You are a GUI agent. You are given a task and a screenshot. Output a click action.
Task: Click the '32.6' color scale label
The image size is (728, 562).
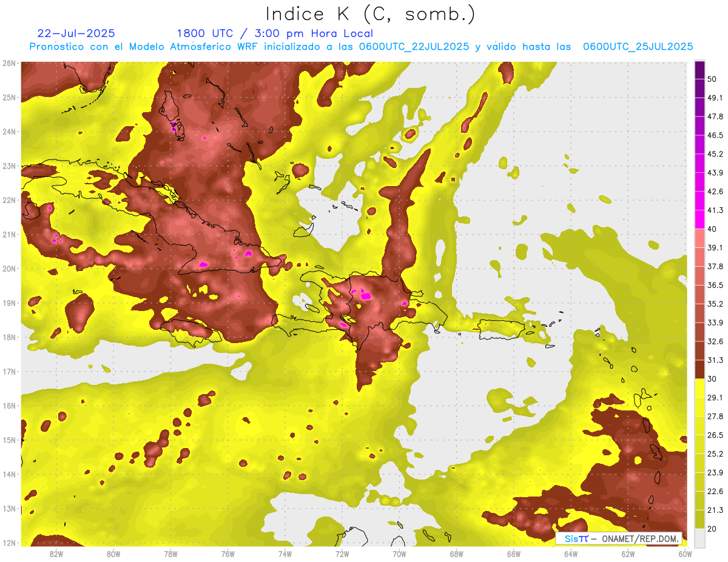(715, 341)
